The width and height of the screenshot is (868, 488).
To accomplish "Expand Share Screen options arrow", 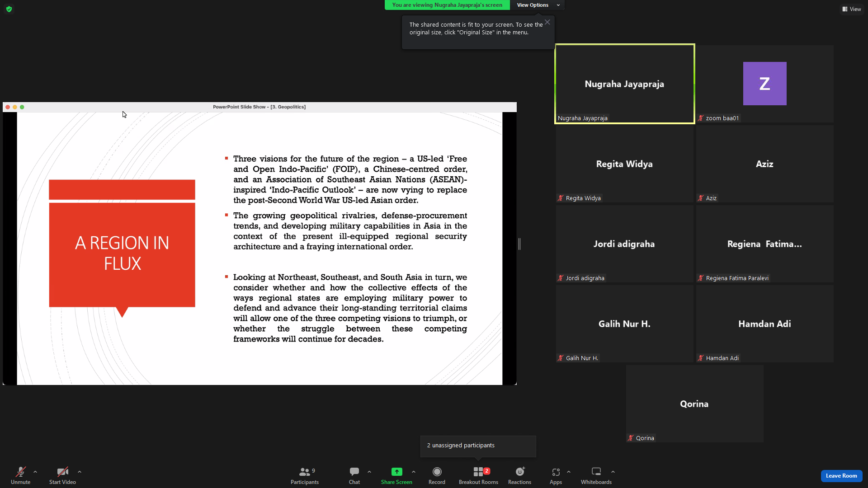I will point(414,472).
